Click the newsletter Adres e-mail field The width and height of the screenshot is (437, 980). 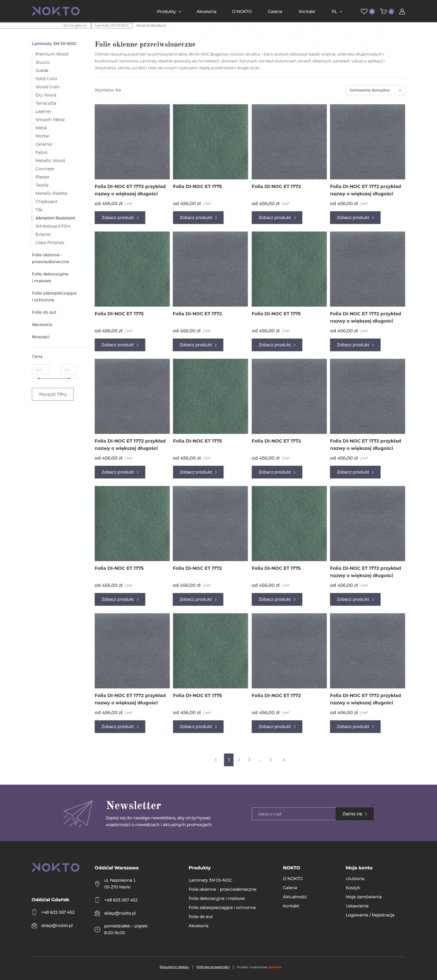(x=294, y=814)
